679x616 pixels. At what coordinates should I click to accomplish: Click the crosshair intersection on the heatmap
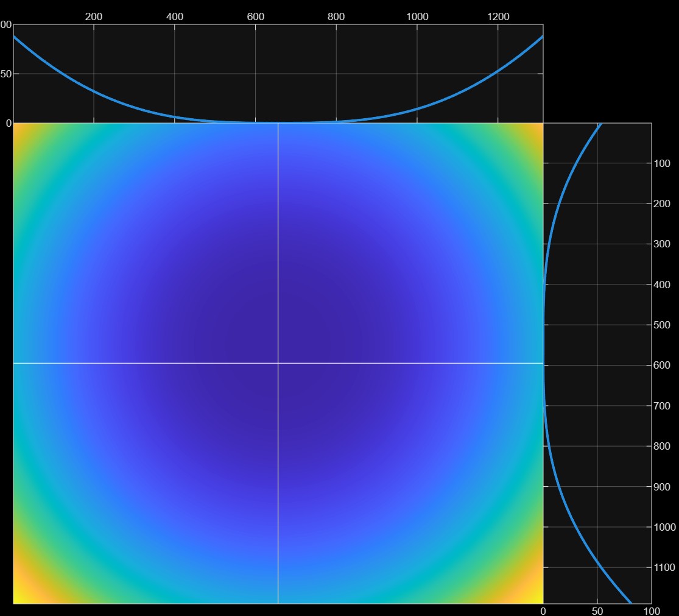click(278, 363)
